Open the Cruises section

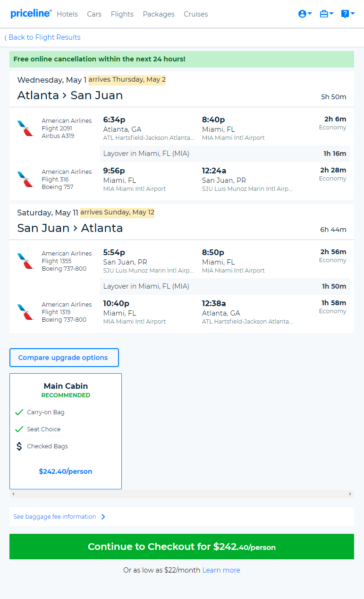196,14
